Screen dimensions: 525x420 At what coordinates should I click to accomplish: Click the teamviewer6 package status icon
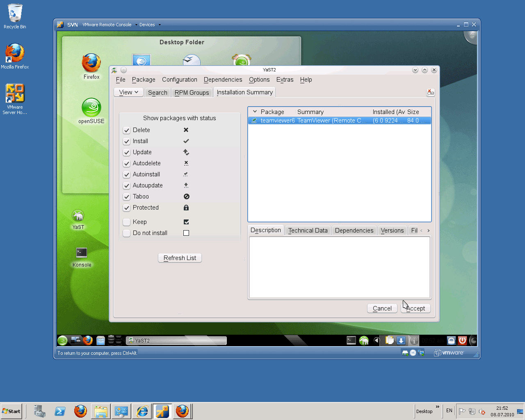[254, 121]
